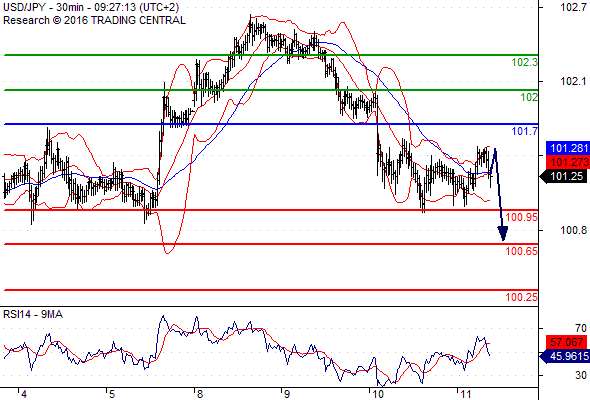The image size is (590, 400).
Task: Select the 100.25 support level label
Action: pyautogui.click(x=522, y=297)
